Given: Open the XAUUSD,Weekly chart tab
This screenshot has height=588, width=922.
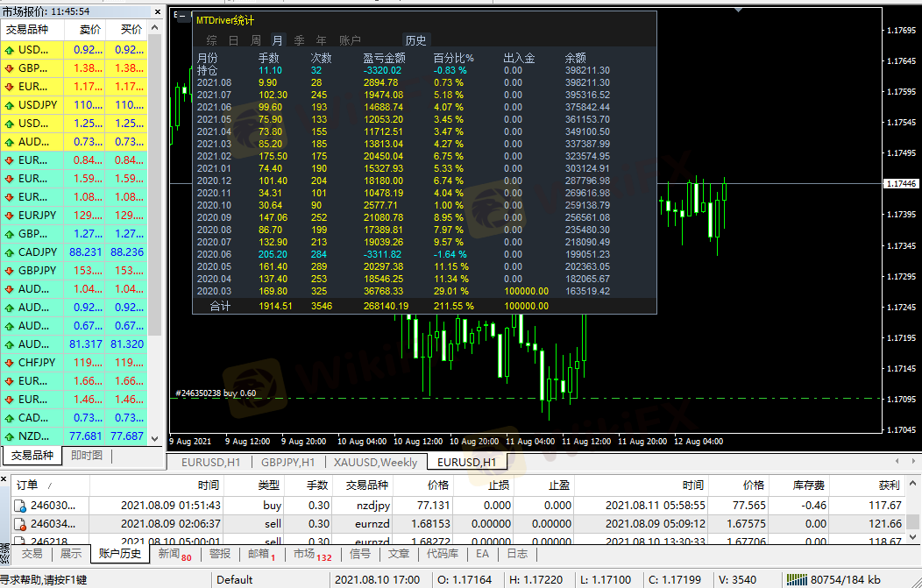Looking at the screenshot, I should pyautogui.click(x=375, y=462).
